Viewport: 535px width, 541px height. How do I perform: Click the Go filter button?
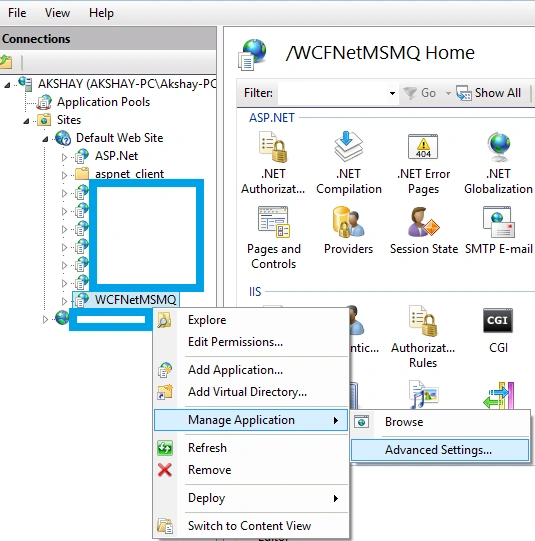(419, 93)
